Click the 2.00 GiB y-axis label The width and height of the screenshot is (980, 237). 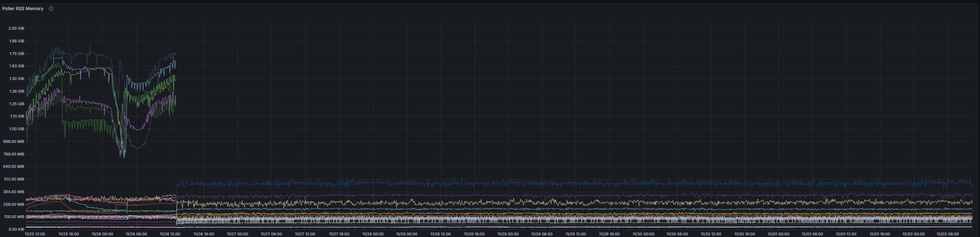click(16, 28)
